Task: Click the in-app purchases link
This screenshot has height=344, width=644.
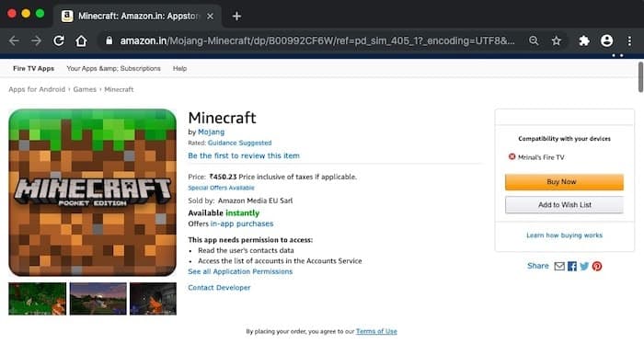Action: [241, 224]
